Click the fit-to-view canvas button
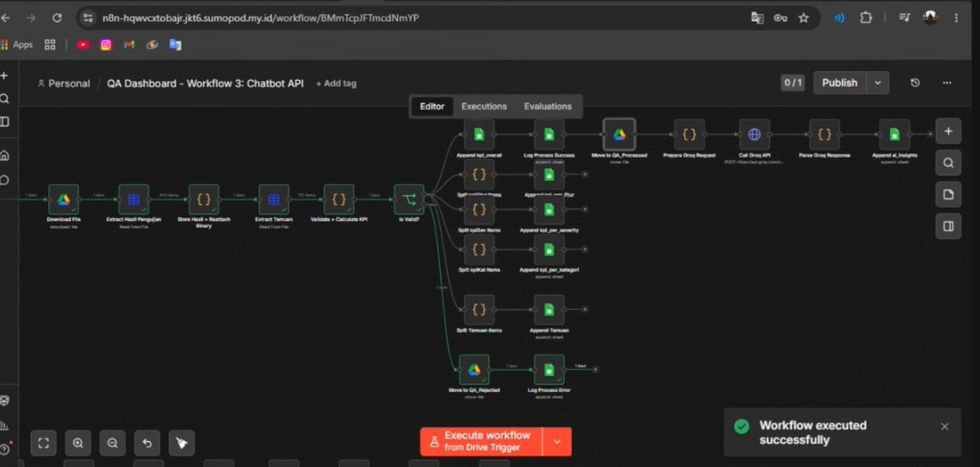This screenshot has height=467, width=980. 44,443
